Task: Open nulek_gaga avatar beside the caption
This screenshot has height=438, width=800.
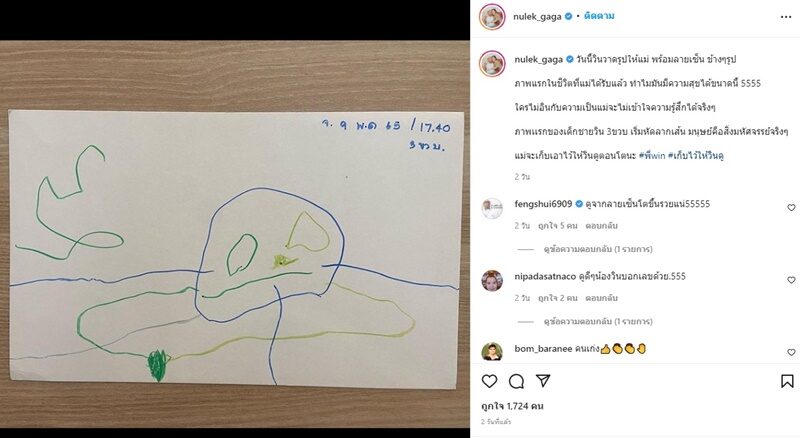Action: tap(492, 63)
